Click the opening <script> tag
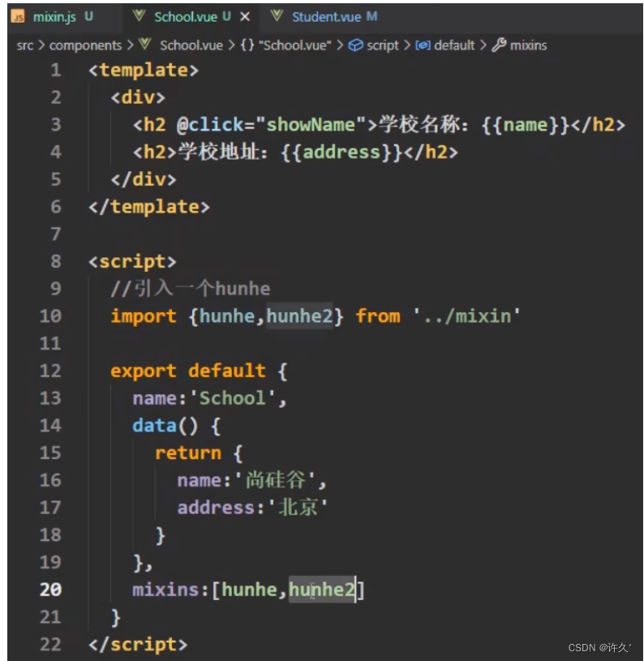The width and height of the screenshot is (644, 661). (132, 262)
